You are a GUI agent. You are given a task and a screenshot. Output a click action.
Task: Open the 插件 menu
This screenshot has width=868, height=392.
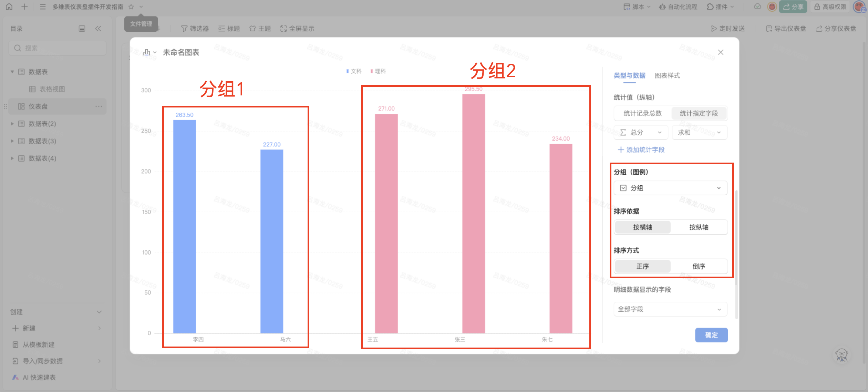(720, 7)
